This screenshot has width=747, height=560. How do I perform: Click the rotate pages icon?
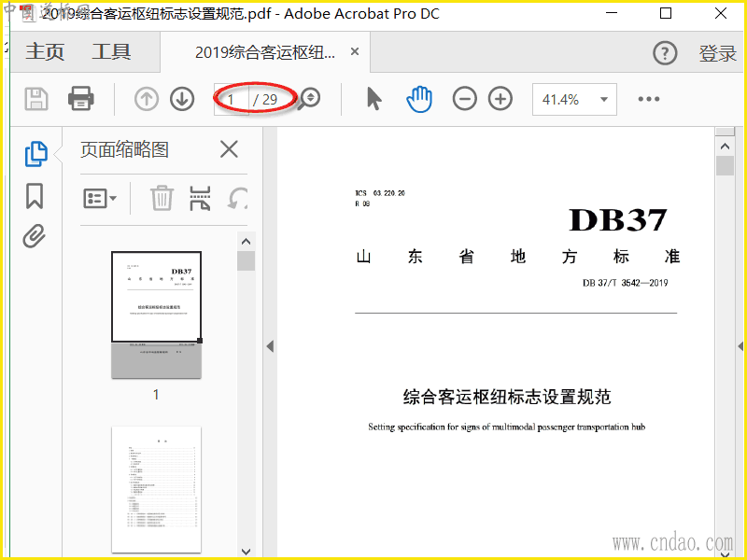[x=237, y=198]
